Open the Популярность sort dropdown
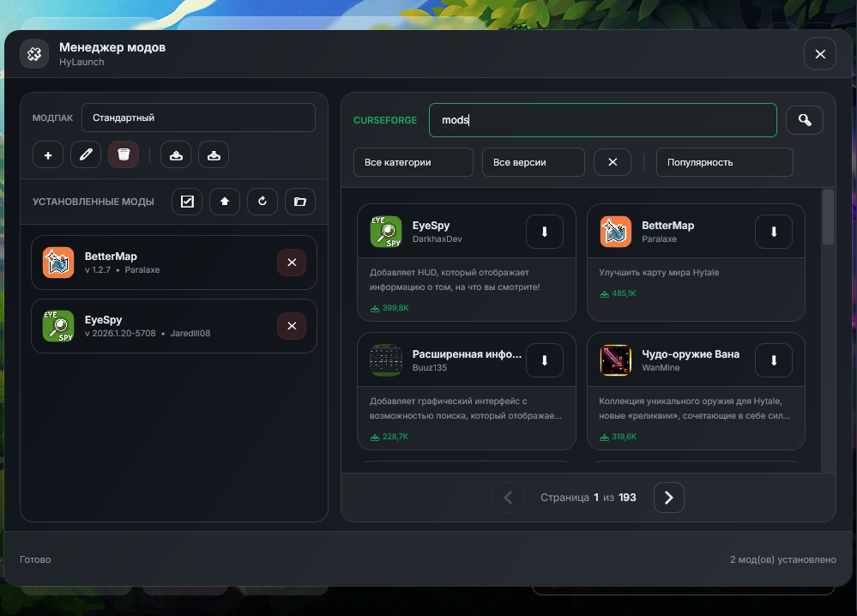 (724, 162)
